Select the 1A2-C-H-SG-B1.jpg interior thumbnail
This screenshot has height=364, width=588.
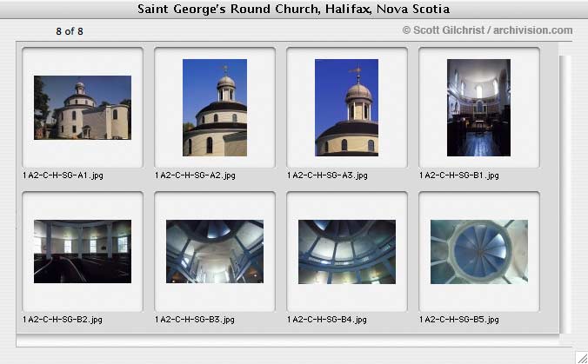point(478,108)
